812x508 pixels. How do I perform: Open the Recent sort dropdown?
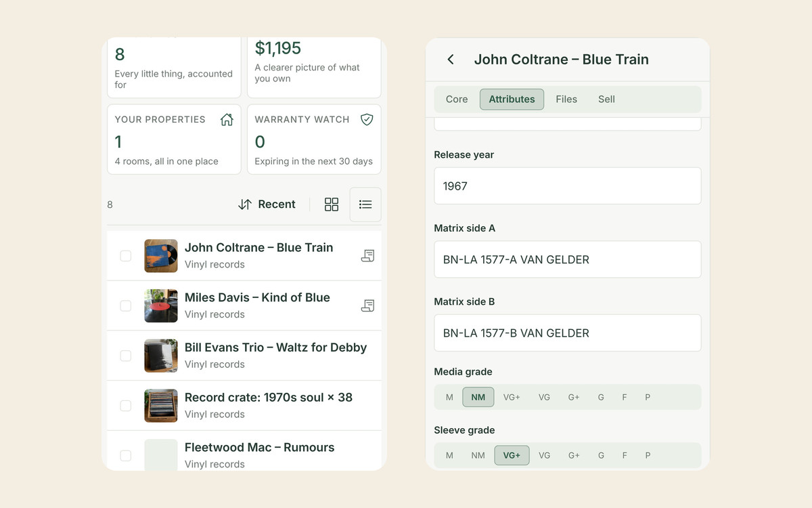click(x=267, y=205)
